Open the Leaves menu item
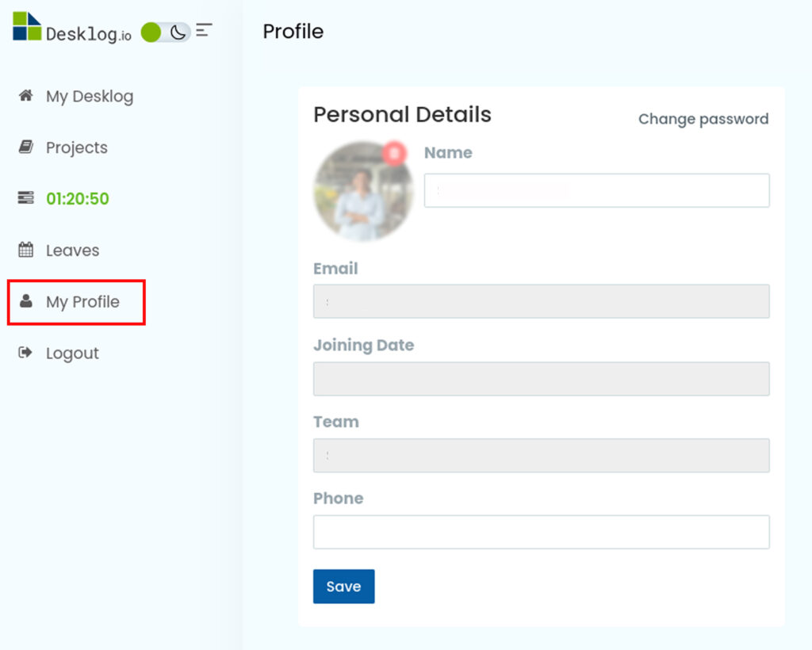This screenshot has height=650, width=812. point(73,250)
